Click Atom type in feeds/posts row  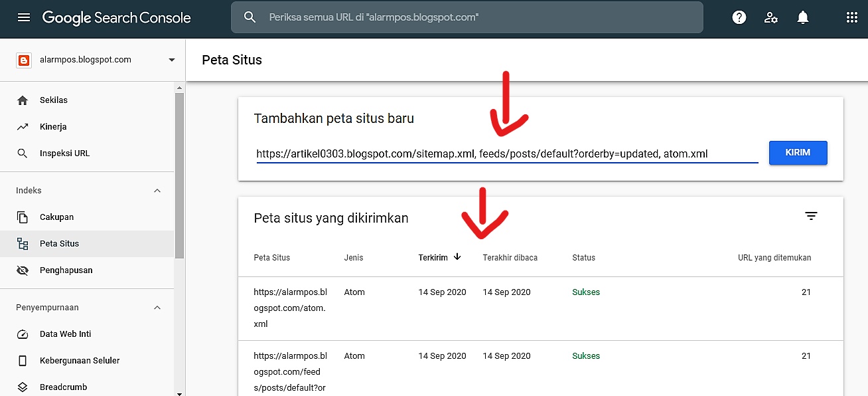tap(354, 356)
